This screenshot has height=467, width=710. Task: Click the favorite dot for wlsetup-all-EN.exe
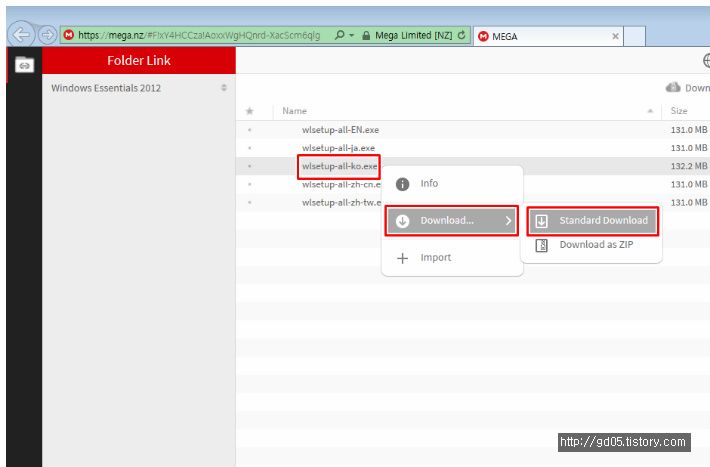click(249, 130)
